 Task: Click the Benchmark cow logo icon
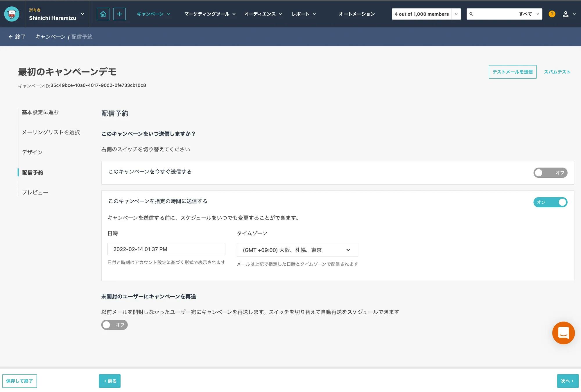pyautogui.click(x=12, y=14)
